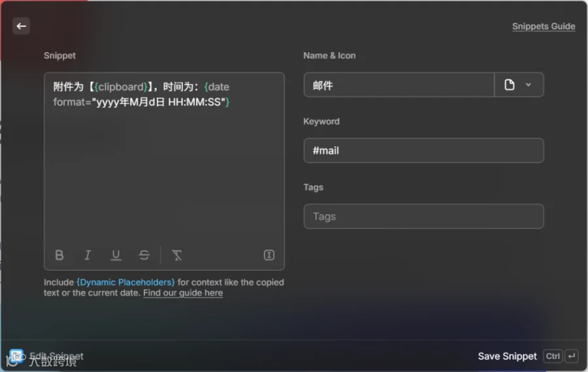588x372 pixels.
Task: Toggle bold formatting in snippet editor
Action: pos(59,255)
